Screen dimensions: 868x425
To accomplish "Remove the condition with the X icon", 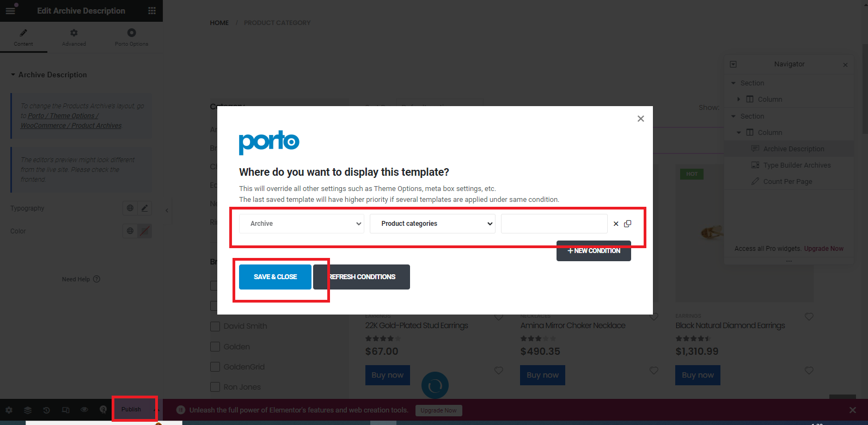I will coord(616,224).
